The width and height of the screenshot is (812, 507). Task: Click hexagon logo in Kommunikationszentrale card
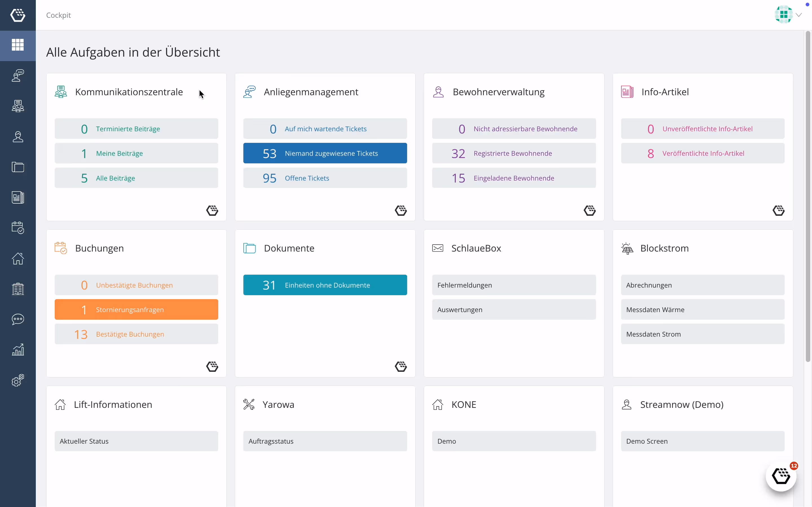(x=212, y=211)
